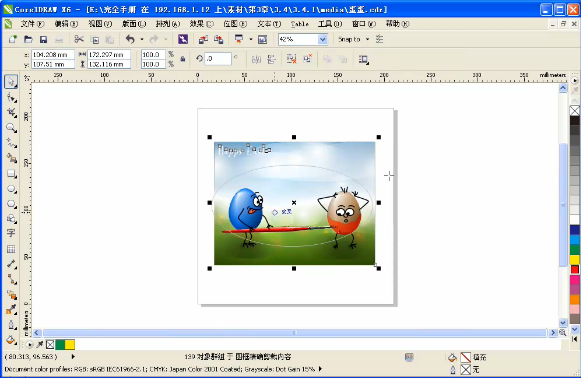Click the Open folder icon
The image size is (581, 378).
28,39
